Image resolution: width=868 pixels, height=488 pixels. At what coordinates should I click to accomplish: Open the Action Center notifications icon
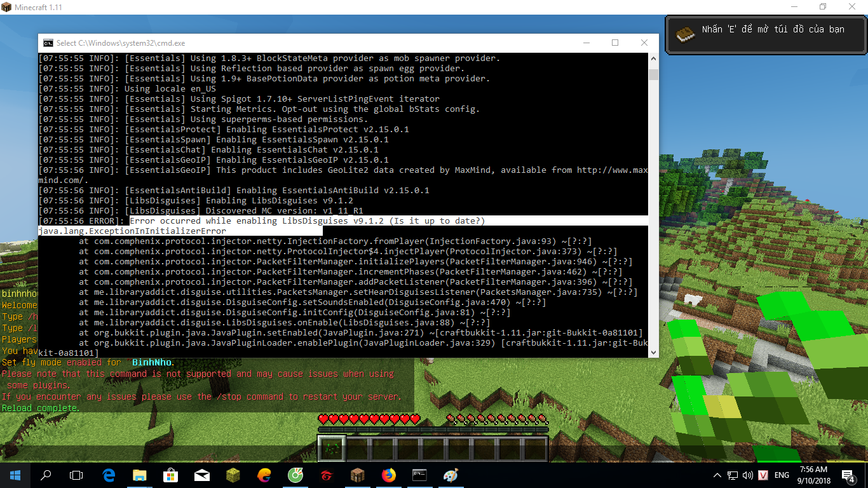pos(849,475)
